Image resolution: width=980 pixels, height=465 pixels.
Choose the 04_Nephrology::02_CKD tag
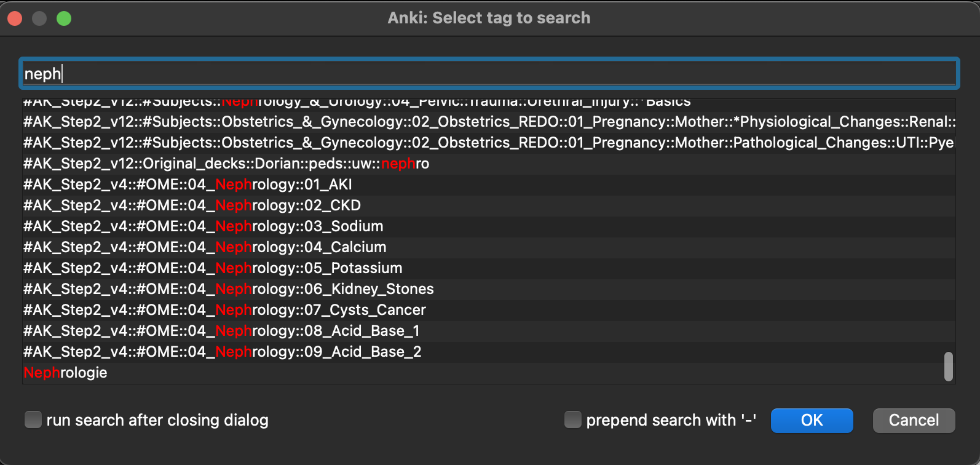point(192,205)
